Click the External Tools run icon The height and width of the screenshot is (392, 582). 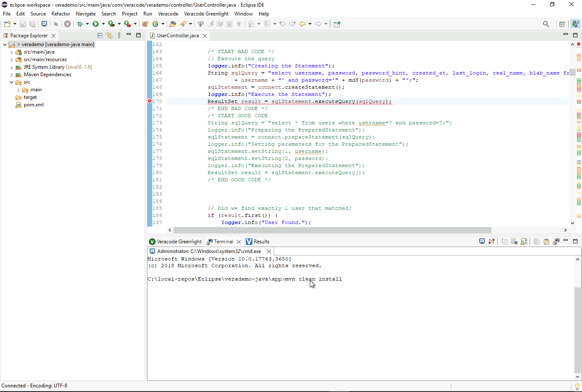127,24
